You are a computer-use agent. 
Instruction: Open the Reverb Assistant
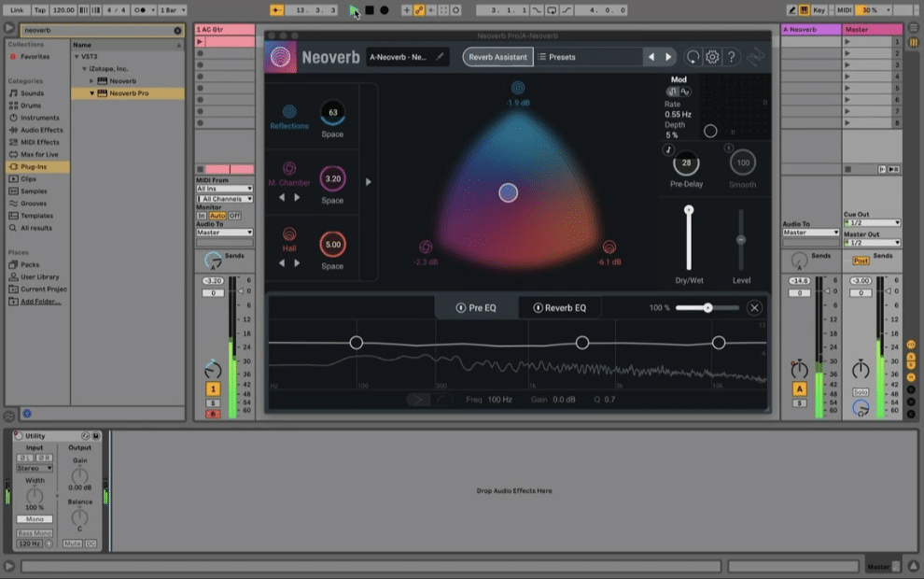click(498, 57)
